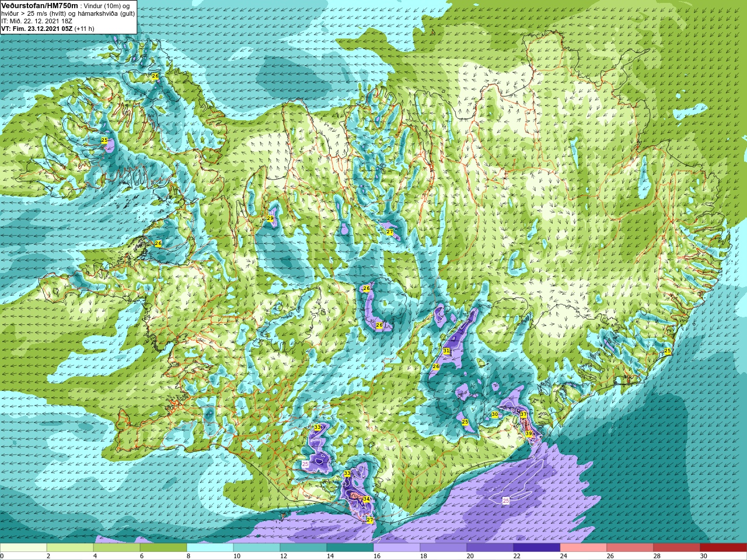747x560 pixels.
Task: Click the yellow gust marker labeled 30 on map
Action: (x=494, y=414)
